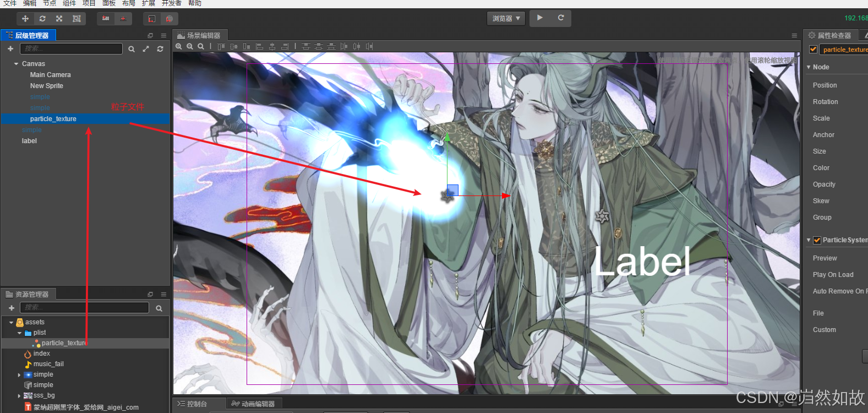Screen dimensions: 868x413
Task: Create a new asset with plus icon
Action: (x=12, y=308)
